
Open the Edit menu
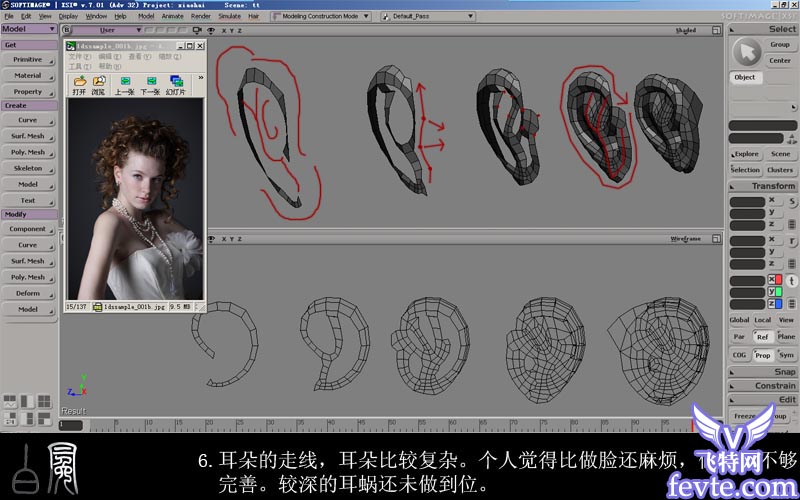point(26,16)
